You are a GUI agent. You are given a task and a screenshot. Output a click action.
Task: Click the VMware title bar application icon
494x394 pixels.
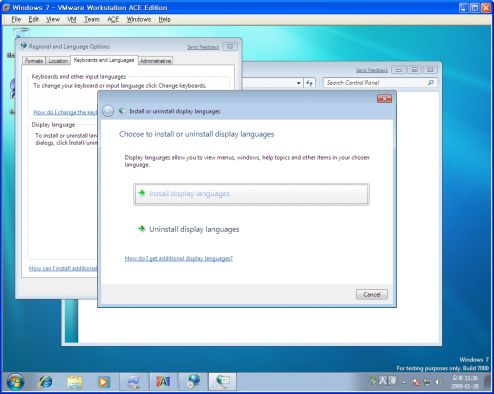[6, 7]
